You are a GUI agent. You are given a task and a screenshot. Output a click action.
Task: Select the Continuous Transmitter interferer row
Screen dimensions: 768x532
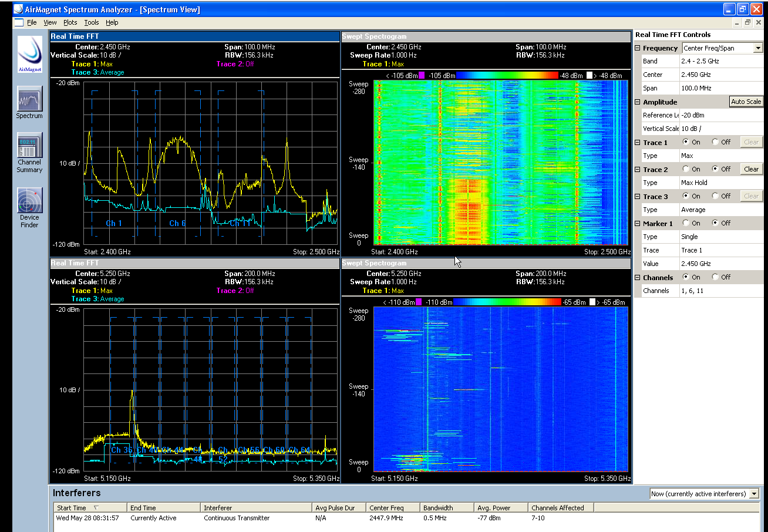[324, 518]
